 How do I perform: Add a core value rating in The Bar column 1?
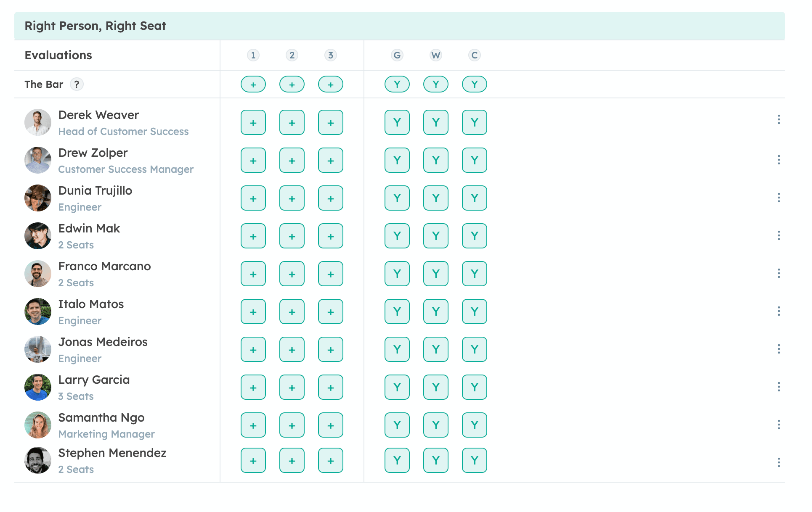[x=253, y=84]
